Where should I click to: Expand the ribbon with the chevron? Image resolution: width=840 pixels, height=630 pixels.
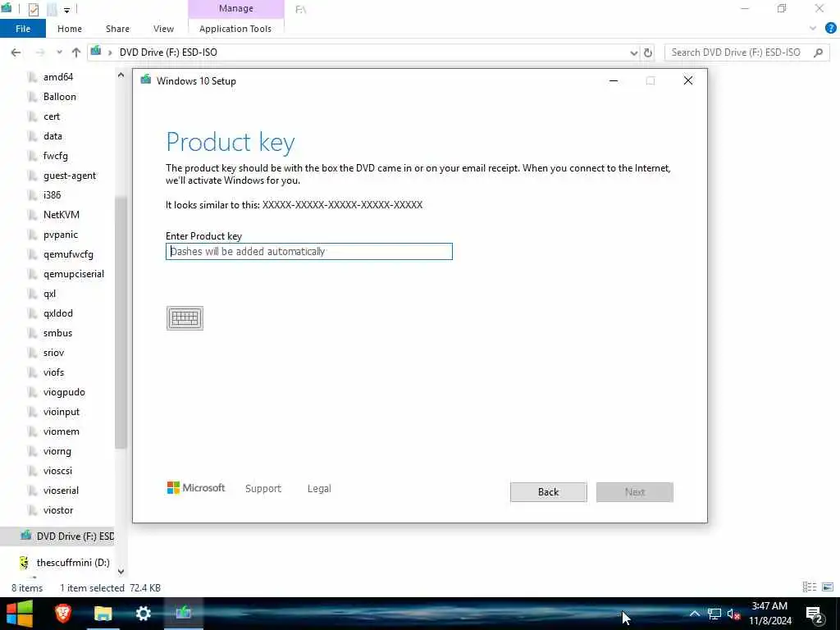pos(813,29)
